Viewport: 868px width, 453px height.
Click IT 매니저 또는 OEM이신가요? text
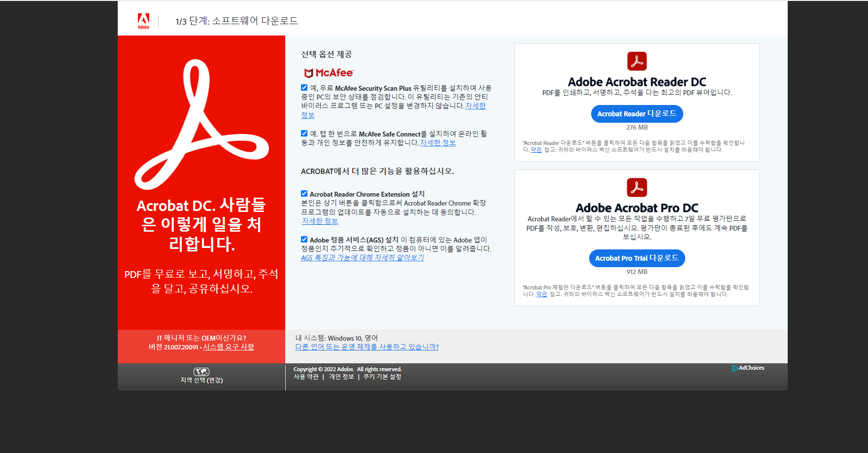(201, 338)
